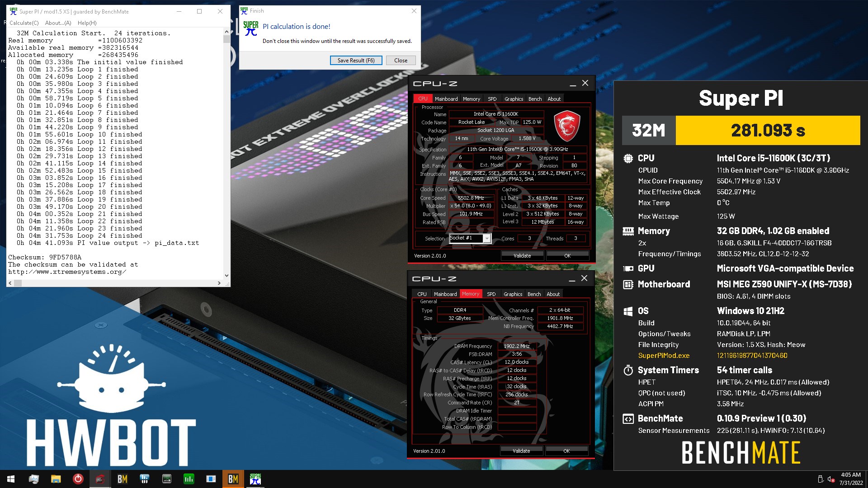Click the Memory module icon in BenchMate panel
Image resolution: width=868 pixels, height=488 pixels.
[x=628, y=231]
